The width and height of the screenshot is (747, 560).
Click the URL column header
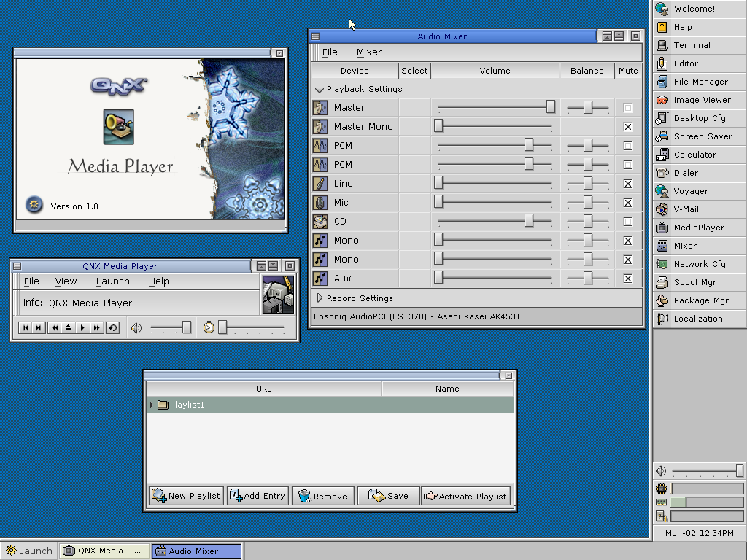point(264,389)
